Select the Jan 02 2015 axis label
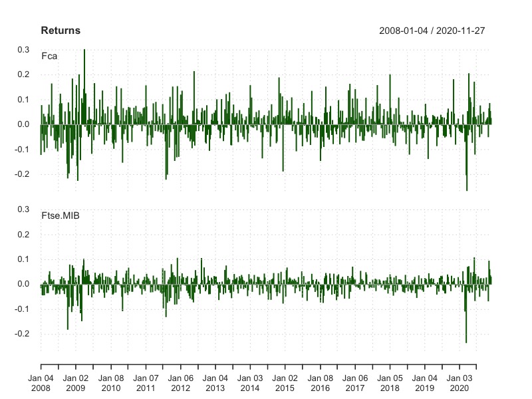This screenshot has height=399, width=532. point(285,382)
